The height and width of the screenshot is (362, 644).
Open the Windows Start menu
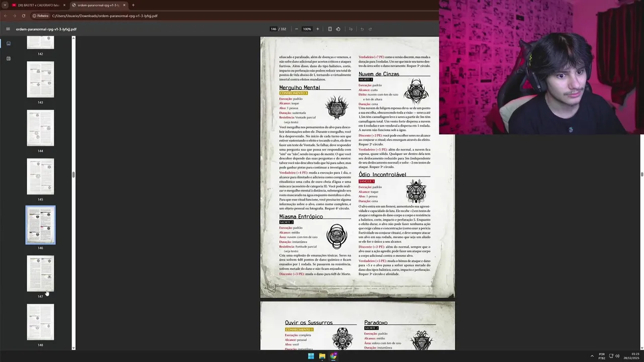coord(311,356)
